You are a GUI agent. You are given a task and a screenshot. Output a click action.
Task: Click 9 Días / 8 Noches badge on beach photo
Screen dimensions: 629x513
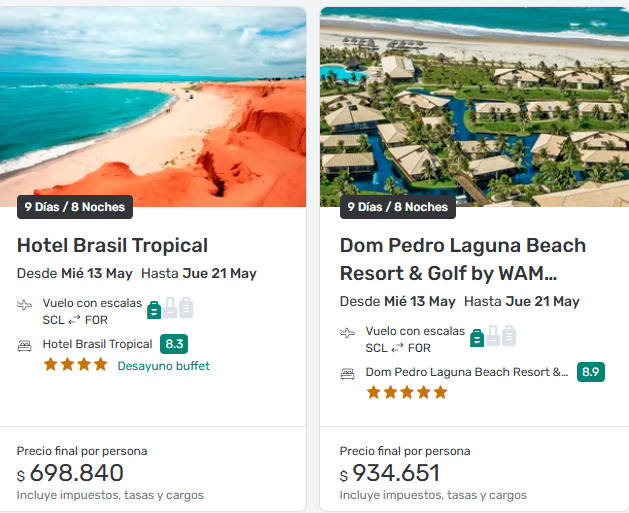pyautogui.click(x=75, y=207)
